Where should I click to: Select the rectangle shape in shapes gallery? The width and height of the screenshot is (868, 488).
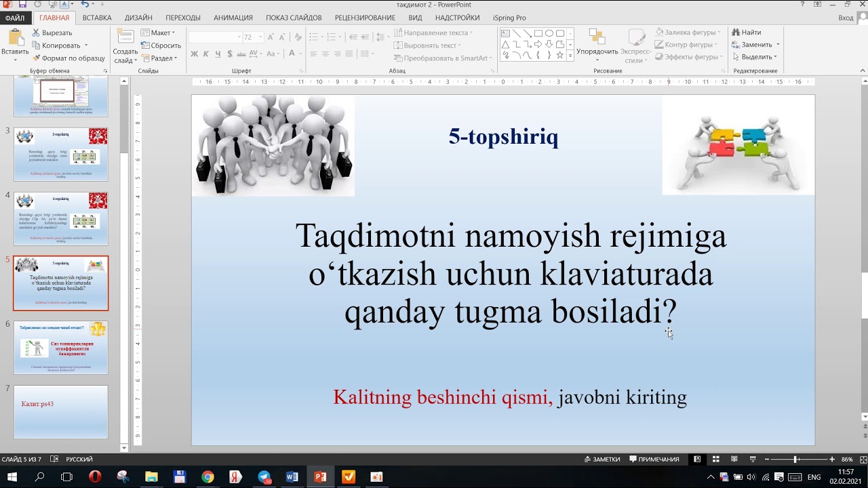click(538, 33)
